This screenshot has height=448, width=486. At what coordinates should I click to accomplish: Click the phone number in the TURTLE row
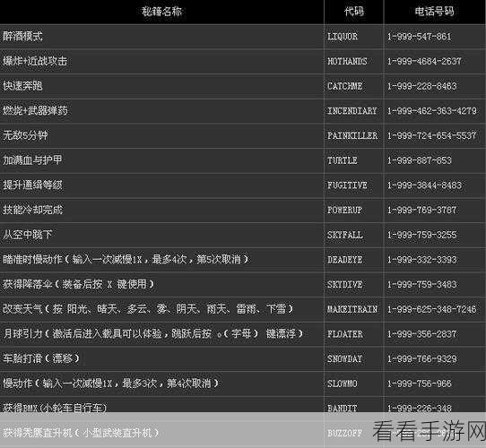coord(420,160)
